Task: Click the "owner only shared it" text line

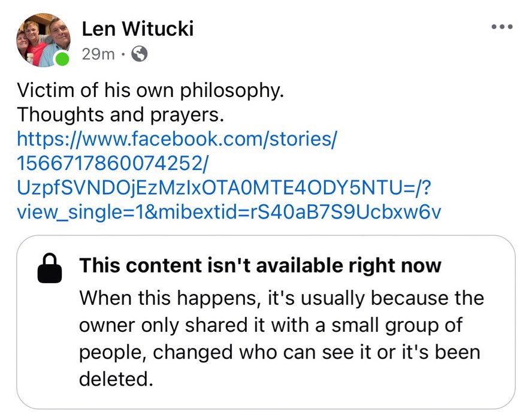Action: point(271,325)
